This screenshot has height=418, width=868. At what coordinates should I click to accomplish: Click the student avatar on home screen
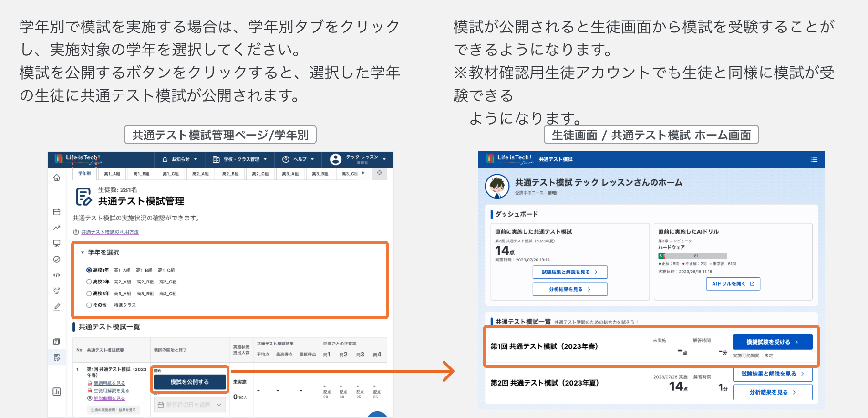497,186
